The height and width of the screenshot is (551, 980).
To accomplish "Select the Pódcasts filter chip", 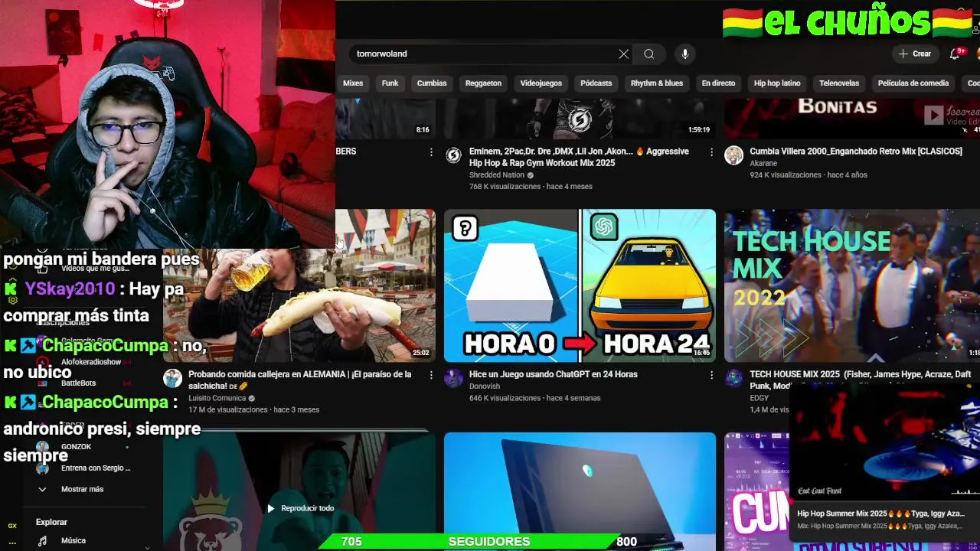I will pos(596,83).
